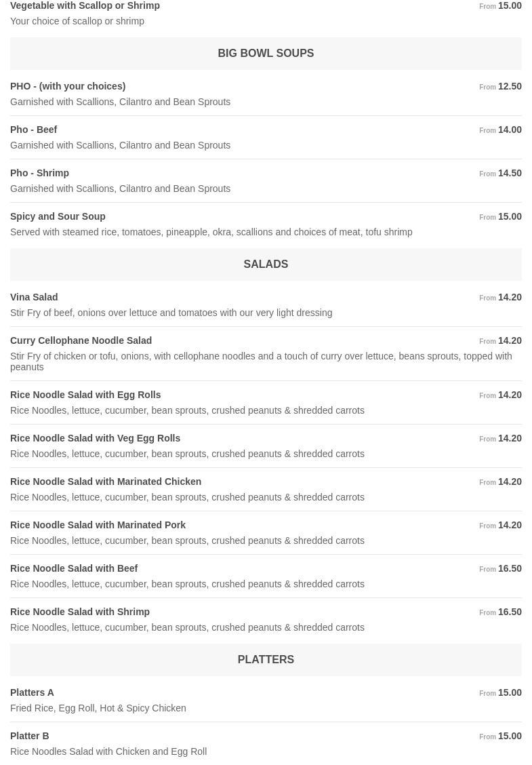532x765 pixels.
Task: Click the 16.50 price for Beef salad
Action: pos(510,568)
